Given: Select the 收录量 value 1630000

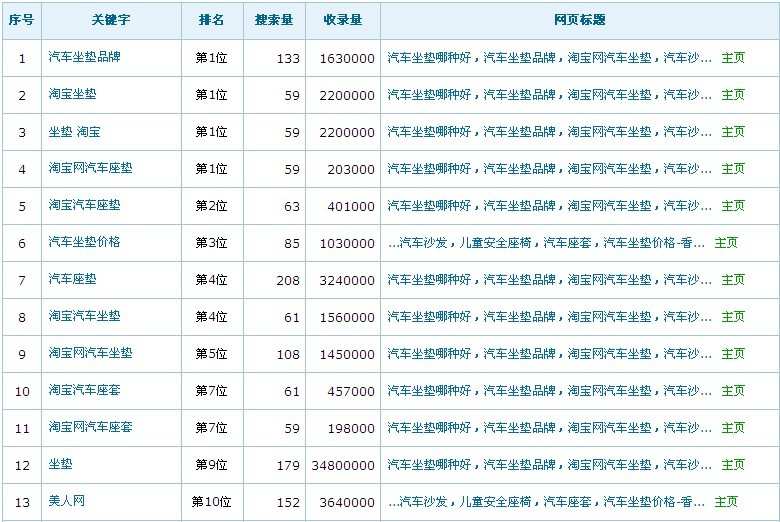Looking at the screenshot, I should [x=347, y=59].
